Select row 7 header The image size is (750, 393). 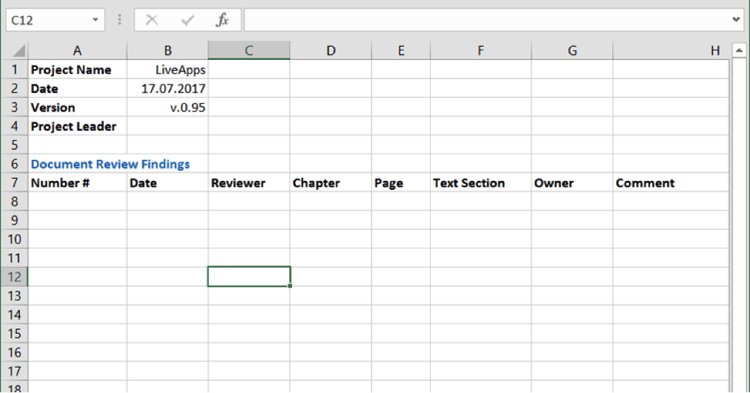pos(14,183)
